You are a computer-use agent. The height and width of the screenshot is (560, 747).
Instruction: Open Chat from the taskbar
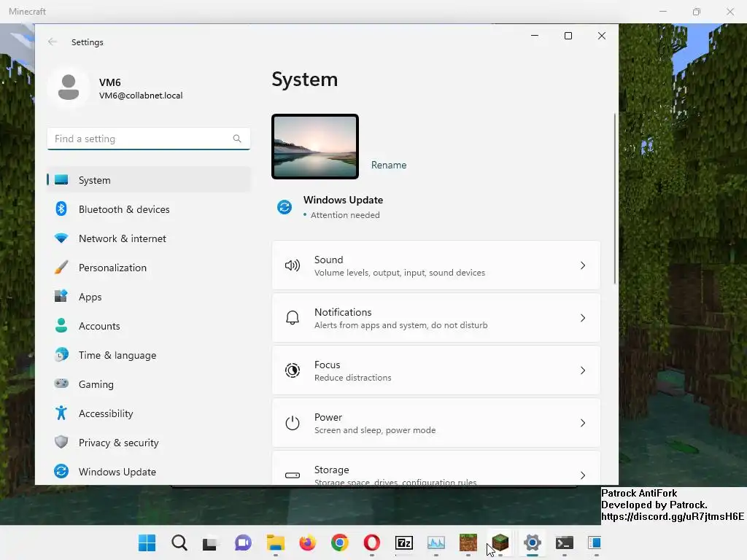pyautogui.click(x=243, y=542)
